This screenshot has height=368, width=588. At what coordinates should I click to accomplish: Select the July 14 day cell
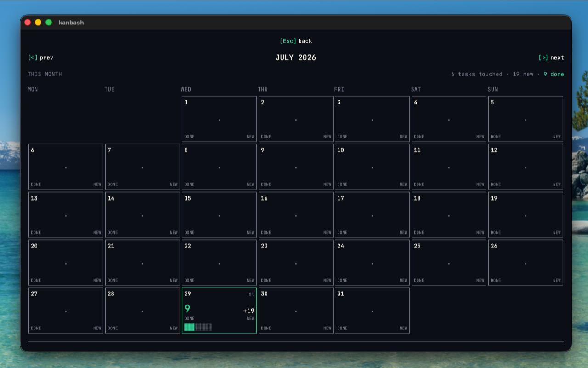point(142,215)
